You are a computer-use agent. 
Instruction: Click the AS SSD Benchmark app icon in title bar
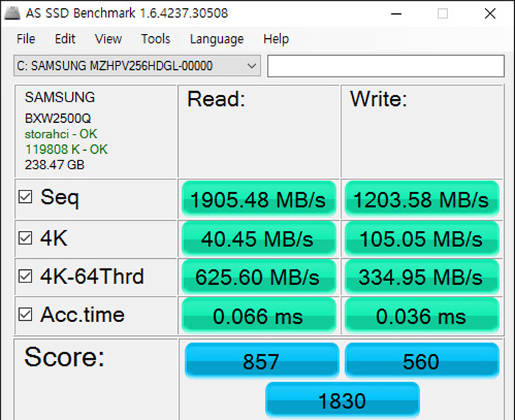(x=13, y=13)
